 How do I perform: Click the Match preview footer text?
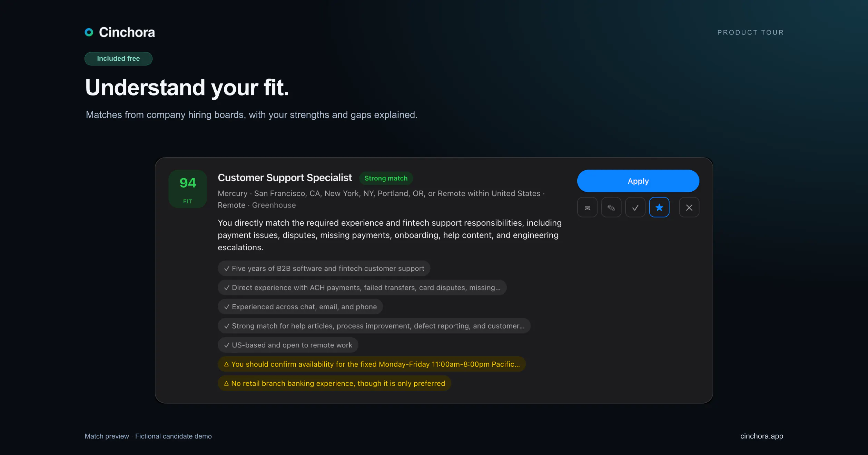(x=148, y=436)
